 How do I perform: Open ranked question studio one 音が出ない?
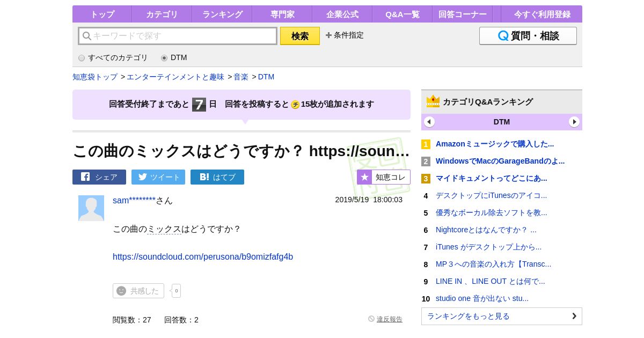click(482, 298)
